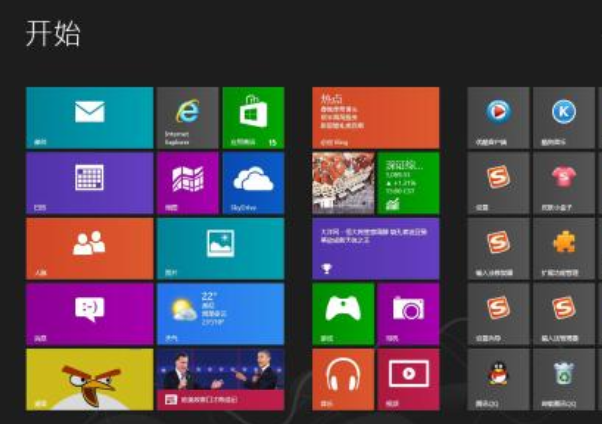Open the Weather tile showing 22°

point(221,314)
